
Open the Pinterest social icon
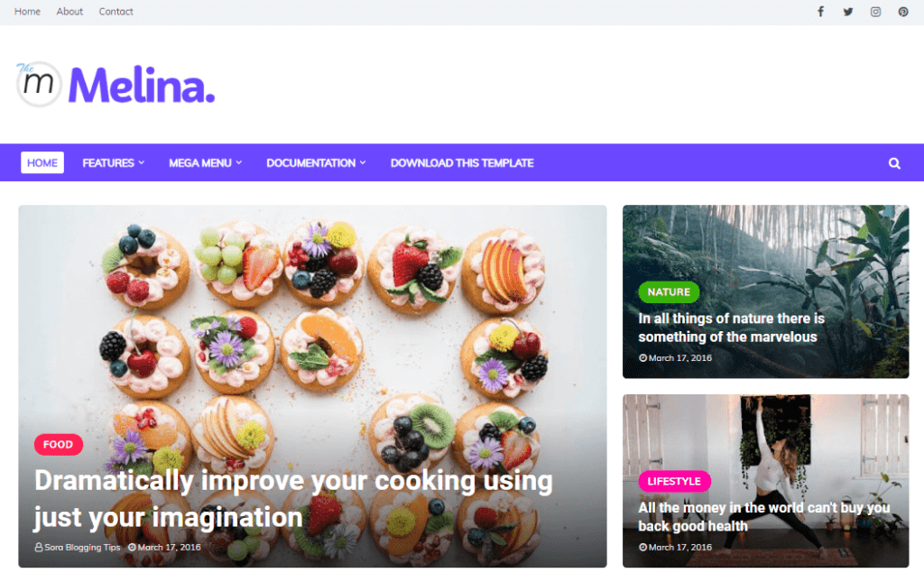tap(902, 12)
